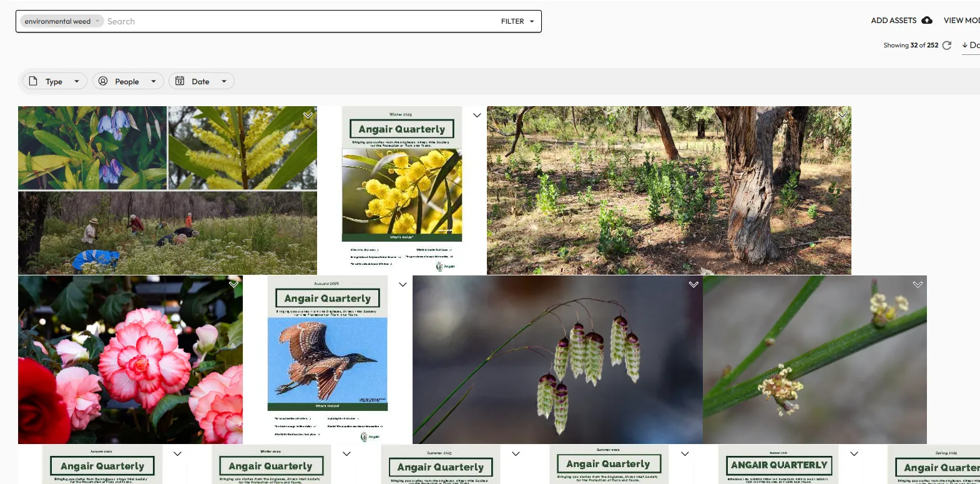The image size is (980, 484).
Task: Click the refresh icon next to Showing 32 of 252
Action: 946,45
